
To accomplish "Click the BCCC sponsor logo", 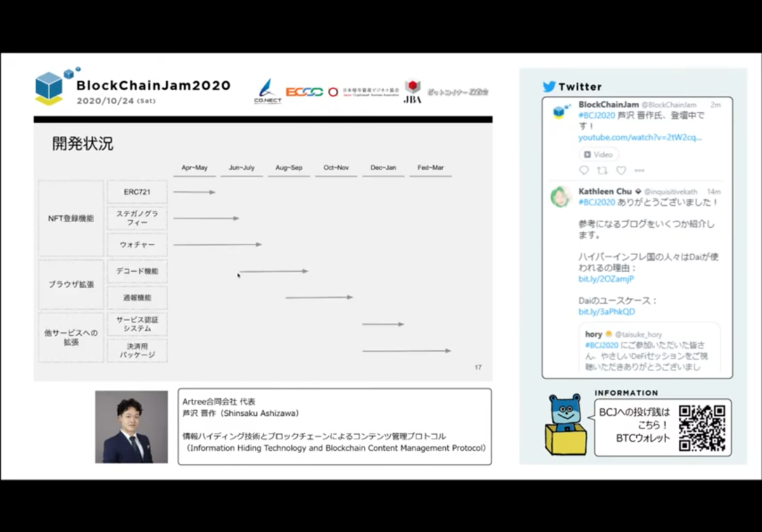I will [x=304, y=92].
